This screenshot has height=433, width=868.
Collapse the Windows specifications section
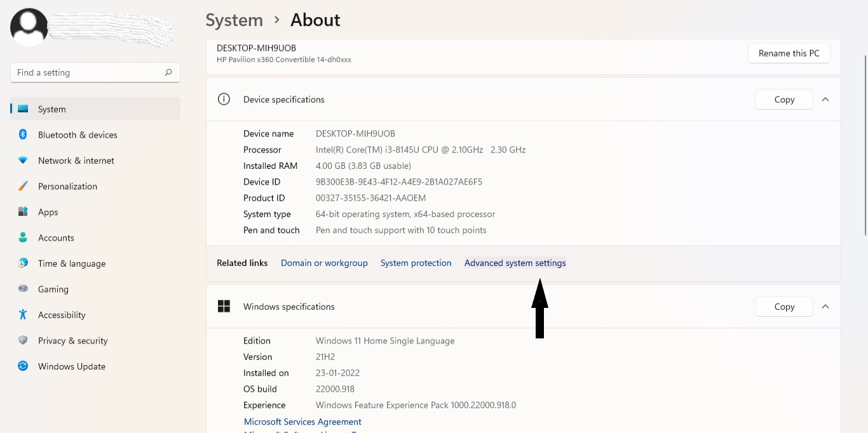coord(825,307)
